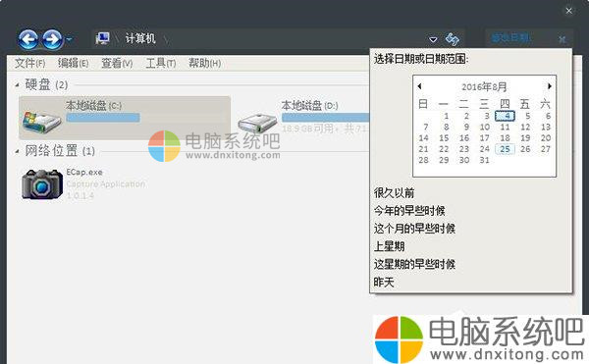The height and width of the screenshot is (364, 589).
Task: Choose the 今年的早些时候 date range
Action: (x=409, y=211)
